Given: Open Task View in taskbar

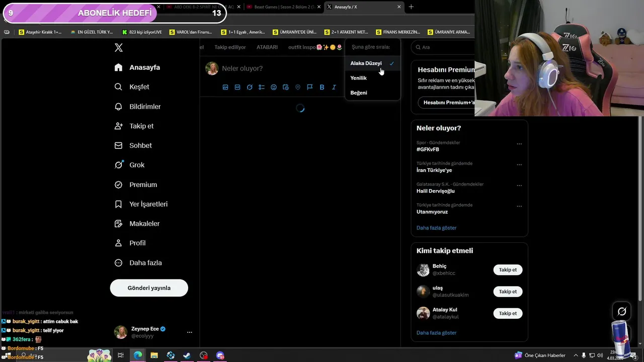Looking at the screenshot, I should click(x=121, y=355).
